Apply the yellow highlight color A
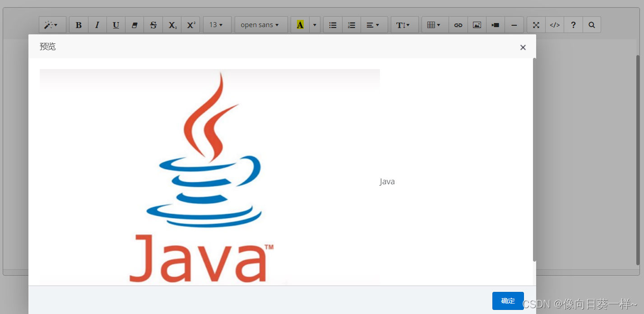The image size is (644, 314). pyautogui.click(x=300, y=25)
